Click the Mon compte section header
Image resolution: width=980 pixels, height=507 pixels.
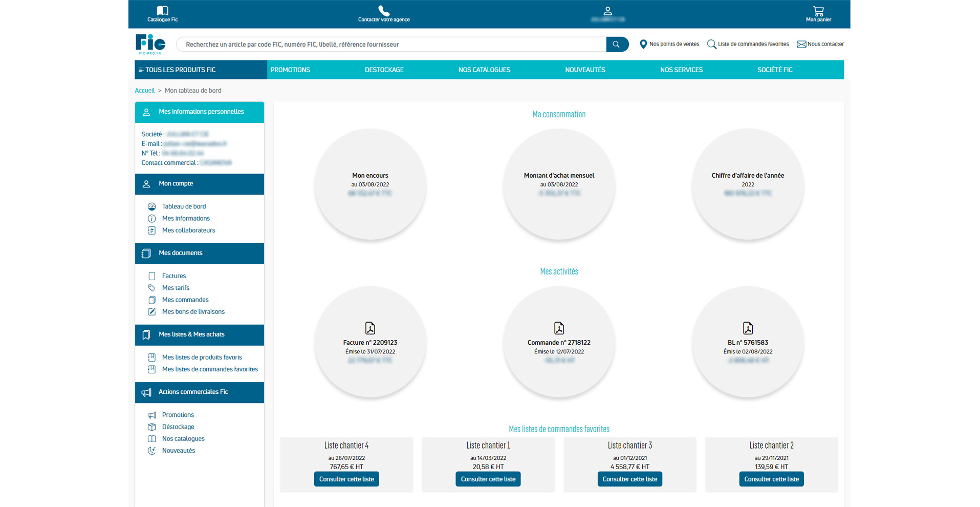(x=200, y=184)
